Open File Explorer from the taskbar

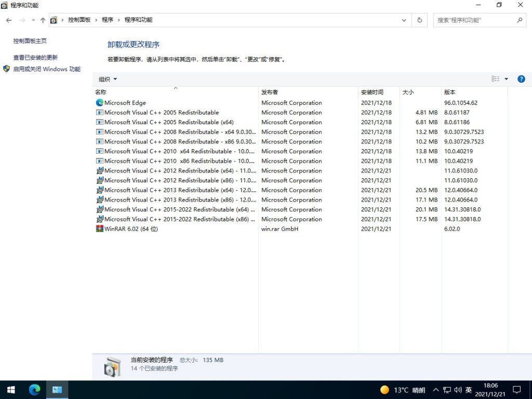click(x=57, y=390)
